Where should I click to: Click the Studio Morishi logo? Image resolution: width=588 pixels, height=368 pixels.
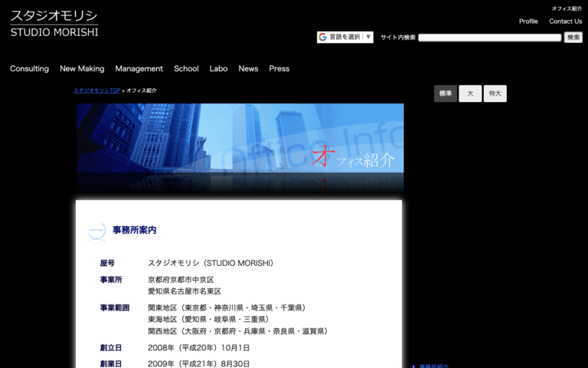[54, 24]
